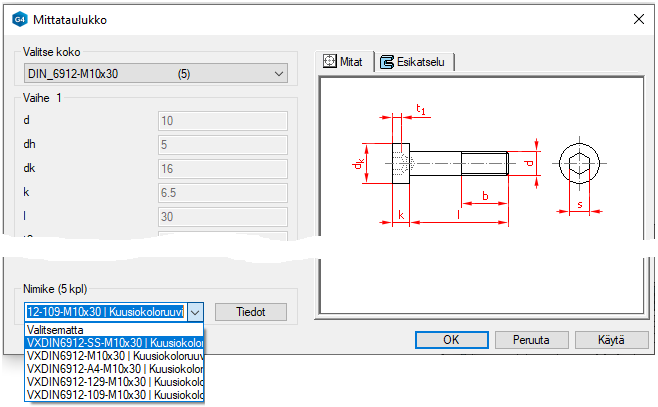Click the G4 application icon in title bar

20,19
